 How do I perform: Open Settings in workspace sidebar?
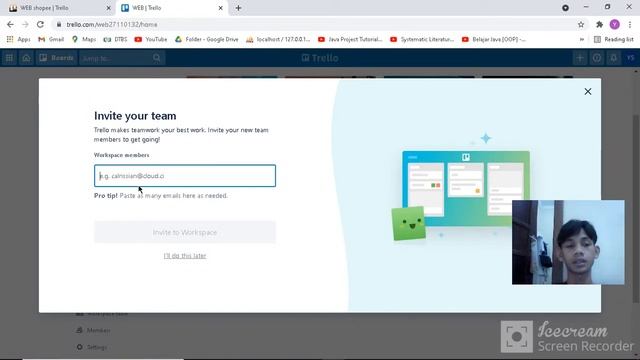coord(92,347)
